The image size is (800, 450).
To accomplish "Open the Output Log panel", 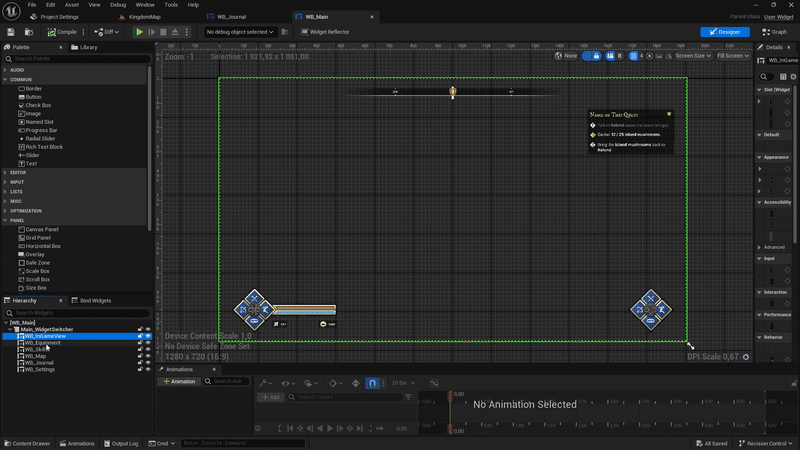I will pyautogui.click(x=120, y=443).
